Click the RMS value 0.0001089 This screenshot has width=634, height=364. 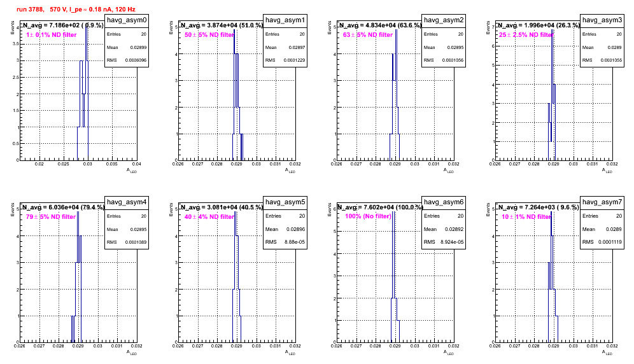pos(135,242)
